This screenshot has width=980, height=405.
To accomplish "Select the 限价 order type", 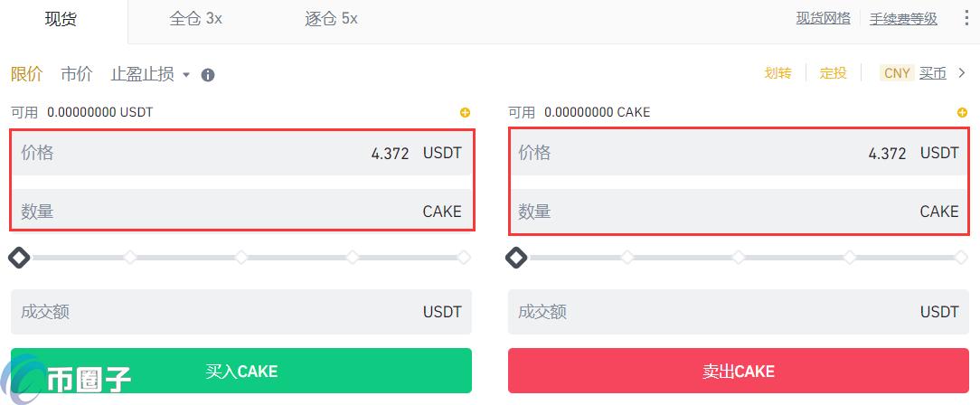I will (x=27, y=74).
